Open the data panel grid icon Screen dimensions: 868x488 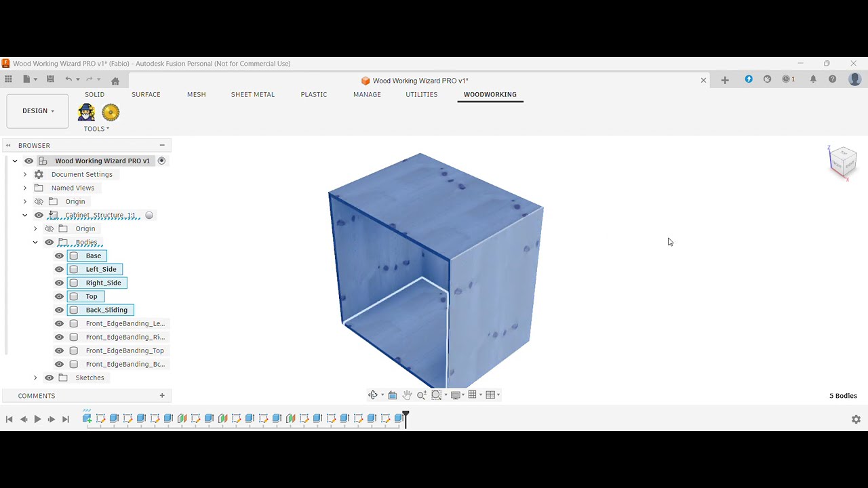pyautogui.click(x=8, y=79)
